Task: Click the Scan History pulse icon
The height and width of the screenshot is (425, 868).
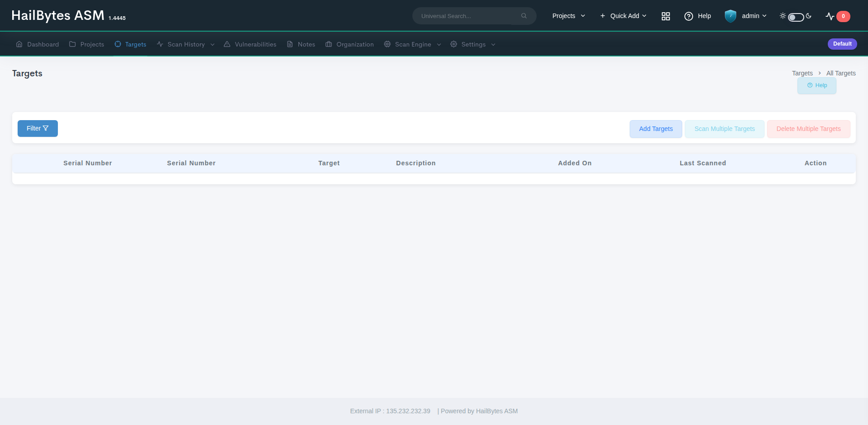Action: (160, 44)
